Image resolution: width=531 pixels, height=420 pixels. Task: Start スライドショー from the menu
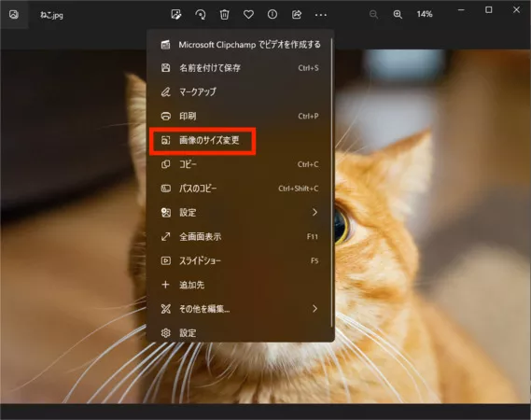[x=240, y=260]
